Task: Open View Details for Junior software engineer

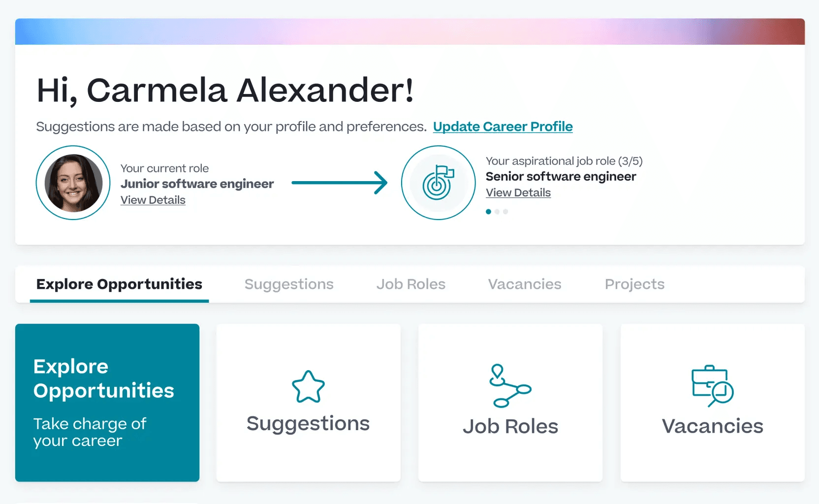Action: tap(153, 200)
